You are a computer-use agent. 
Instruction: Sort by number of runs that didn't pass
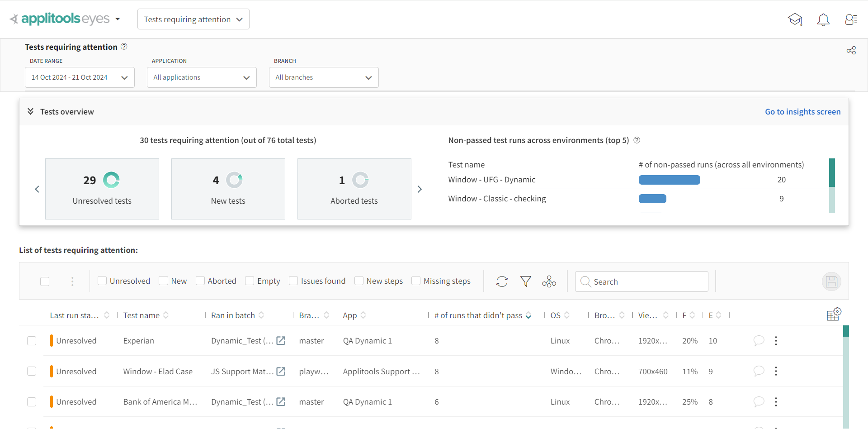click(528, 315)
